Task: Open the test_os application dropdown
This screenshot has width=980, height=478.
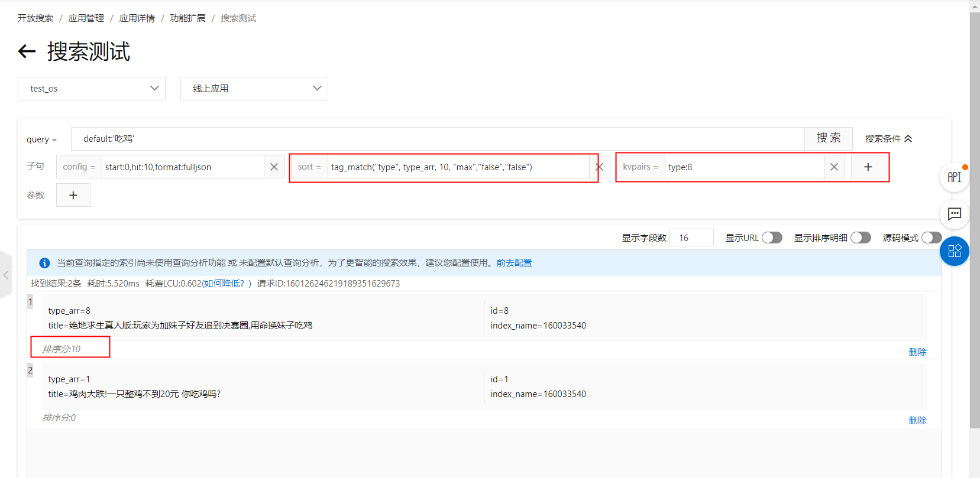Action: 92,89
